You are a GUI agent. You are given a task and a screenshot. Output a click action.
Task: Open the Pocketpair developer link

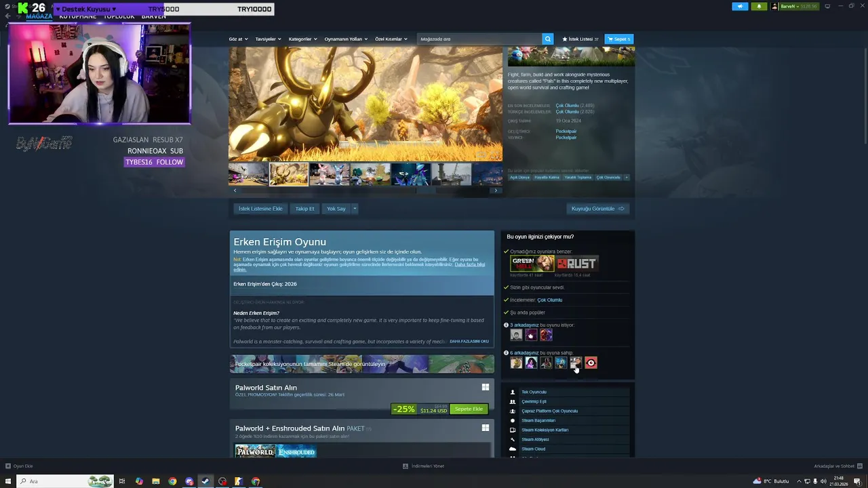pos(566,131)
